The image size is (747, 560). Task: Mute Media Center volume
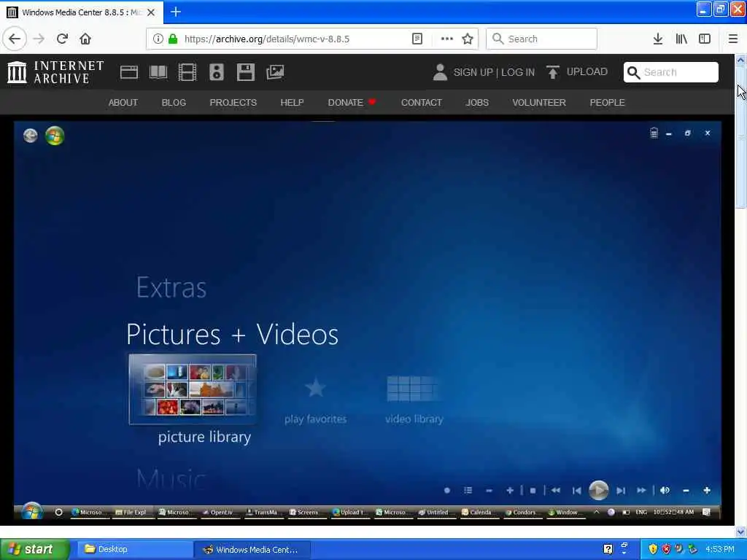tap(665, 490)
